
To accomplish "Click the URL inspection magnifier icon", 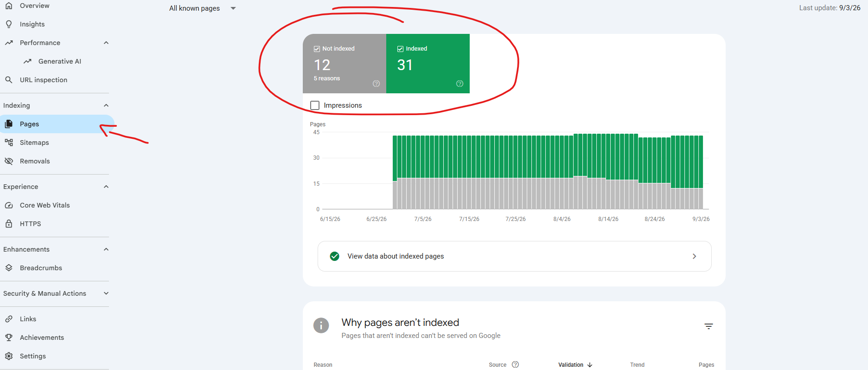I will coord(9,80).
